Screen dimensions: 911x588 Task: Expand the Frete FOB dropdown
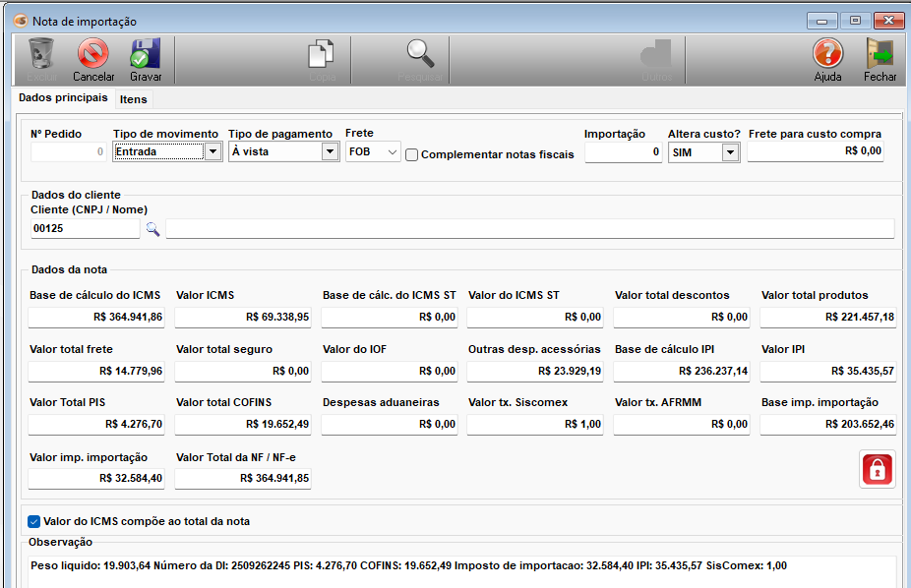tap(392, 151)
